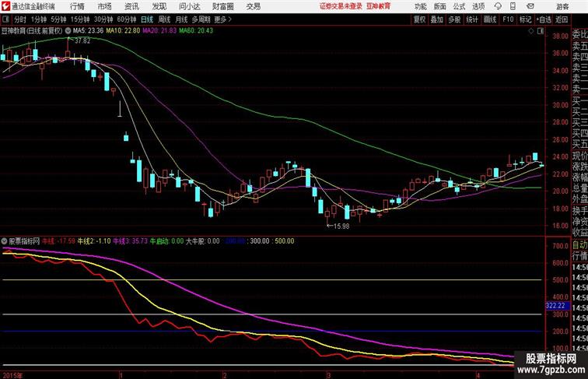Open the 版面 menu
The width and height of the screenshot is (588, 379).
click(x=440, y=6)
